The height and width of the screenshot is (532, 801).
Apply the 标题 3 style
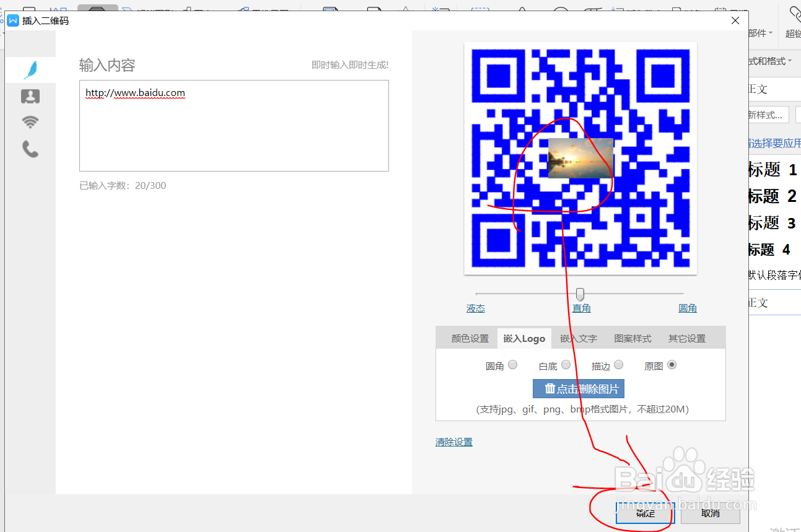(x=772, y=223)
